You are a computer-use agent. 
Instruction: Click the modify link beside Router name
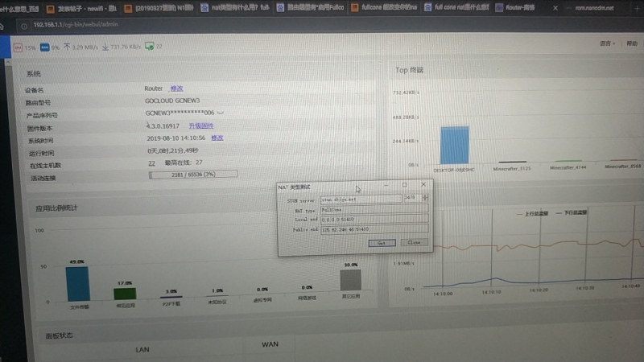[x=177, y=88]
